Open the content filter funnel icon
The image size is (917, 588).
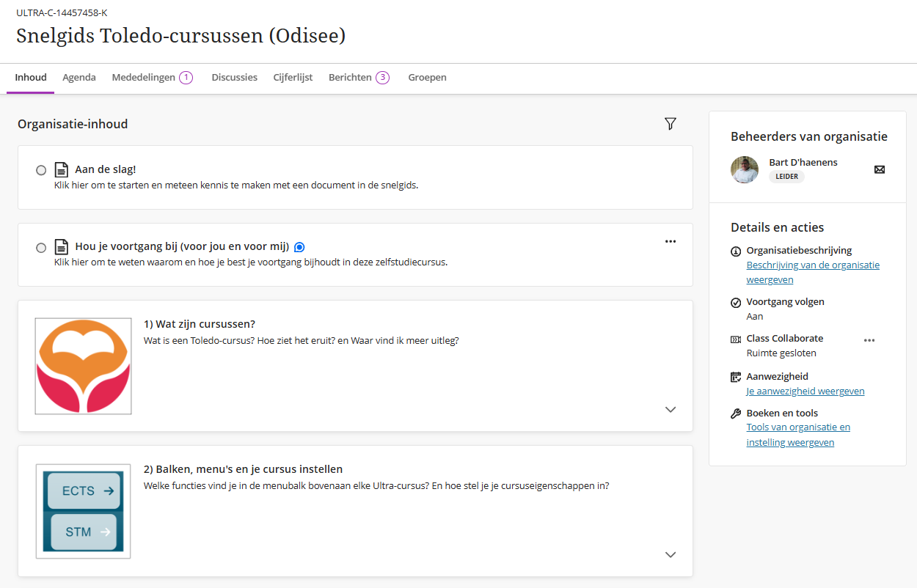click(670, 124)
